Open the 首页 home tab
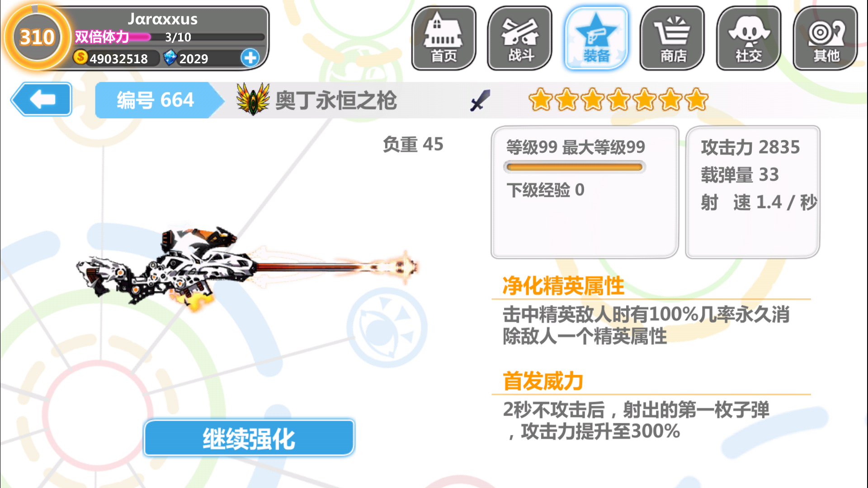The image size is (868, 488). (444, 38)
